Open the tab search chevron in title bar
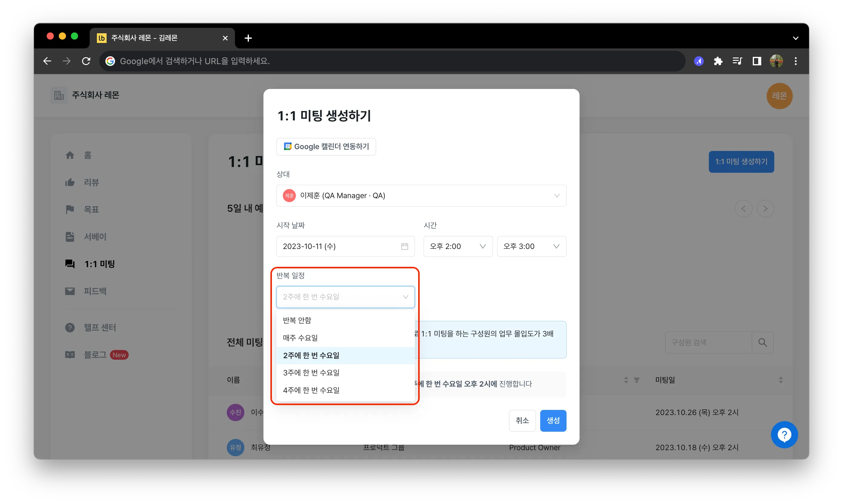Image resolution: width=843 pixels, height=504 pixels. 795,38
